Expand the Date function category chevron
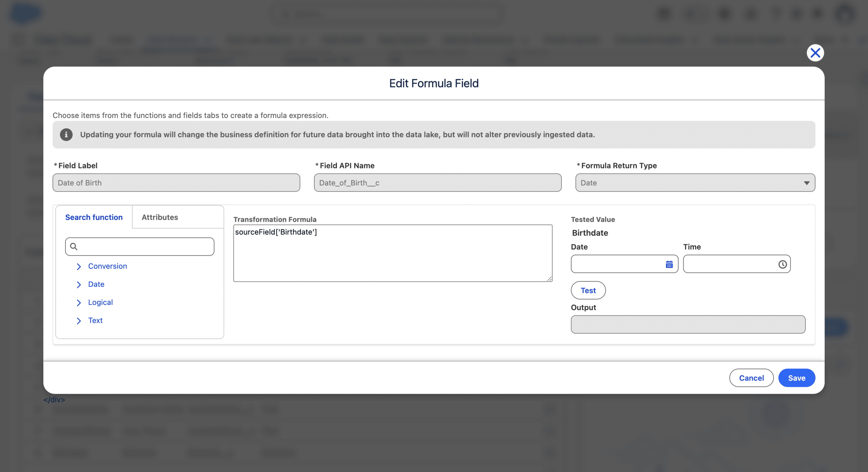 coord(79,284)
